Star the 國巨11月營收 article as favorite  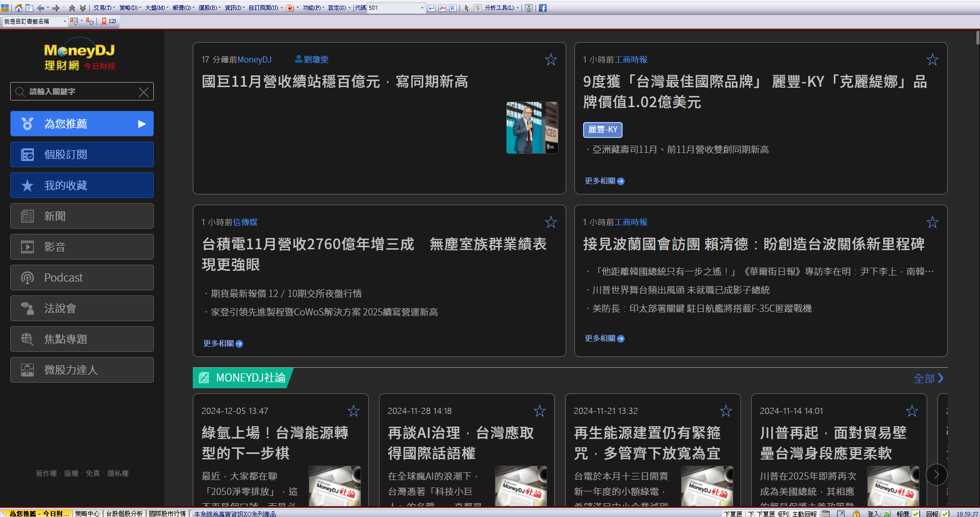click(551, 59)
